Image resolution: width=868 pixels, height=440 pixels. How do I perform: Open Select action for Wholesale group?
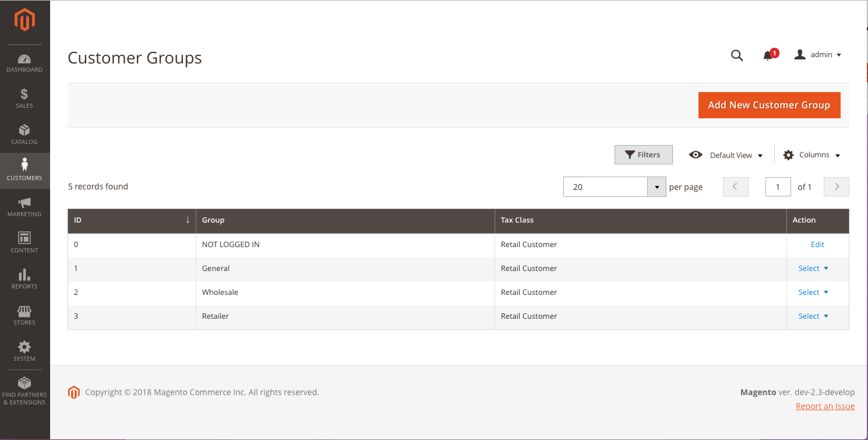click(813, 293)
